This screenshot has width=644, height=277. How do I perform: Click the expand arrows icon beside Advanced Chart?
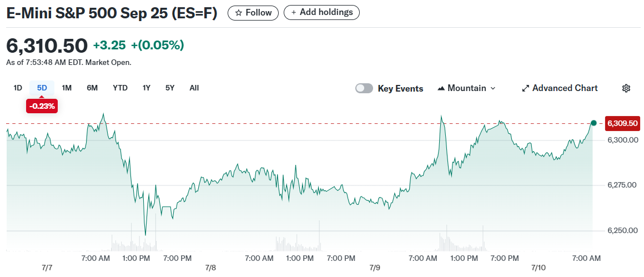coord(525,88)
